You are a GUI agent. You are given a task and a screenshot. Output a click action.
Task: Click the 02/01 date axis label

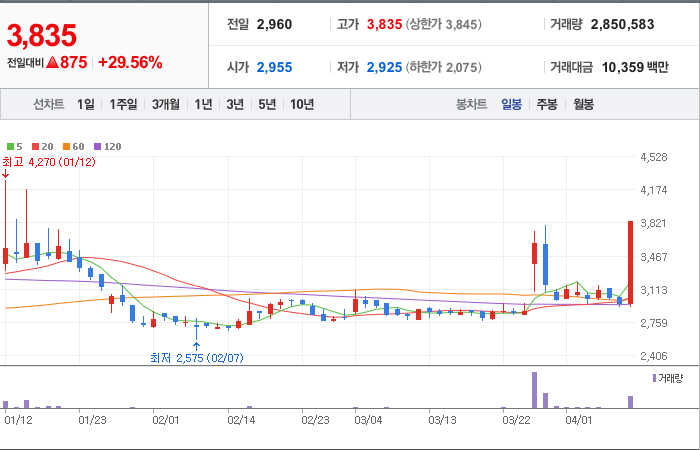point(166,421)
